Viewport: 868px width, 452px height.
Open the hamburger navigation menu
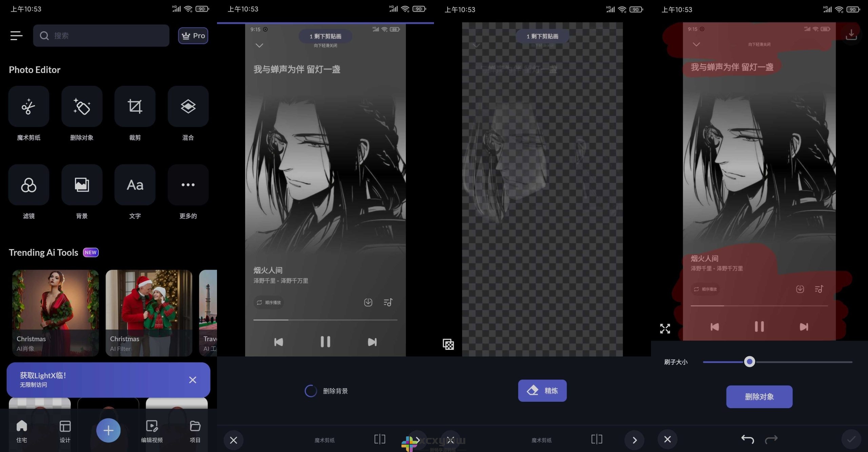point(16,36)
